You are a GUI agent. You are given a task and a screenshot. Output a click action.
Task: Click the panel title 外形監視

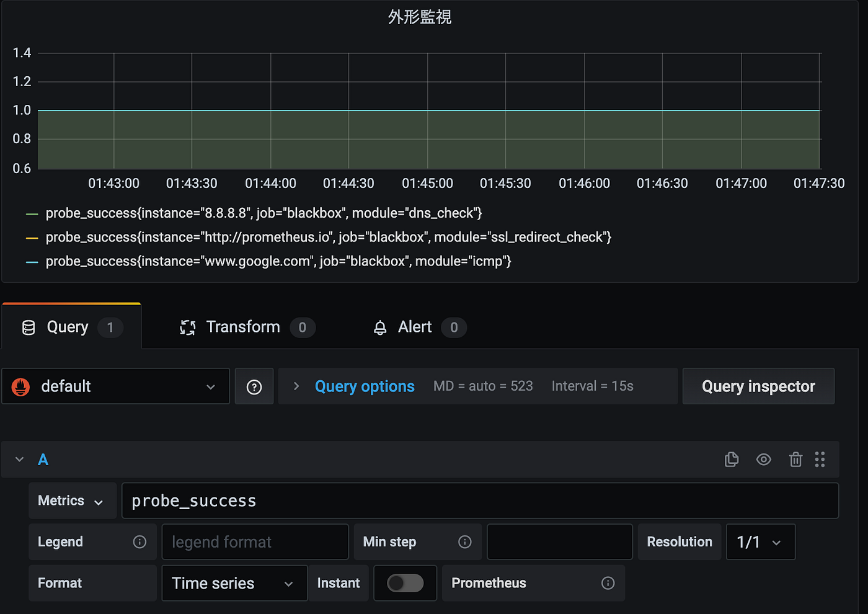[420, 17]
